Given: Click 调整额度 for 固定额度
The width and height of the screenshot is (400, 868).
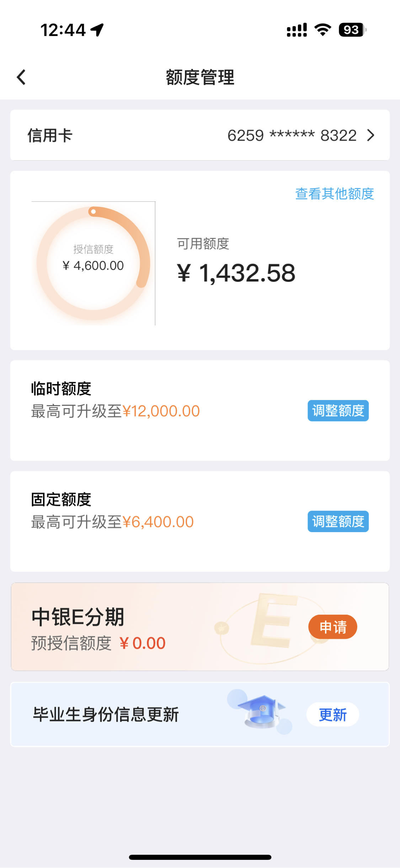Looking at the screenshot, I should click(338, 521).
